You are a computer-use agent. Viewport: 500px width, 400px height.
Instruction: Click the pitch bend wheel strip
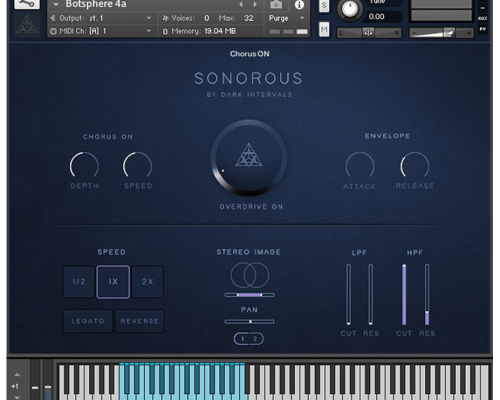pyautogui.click(x=35, y=380)
